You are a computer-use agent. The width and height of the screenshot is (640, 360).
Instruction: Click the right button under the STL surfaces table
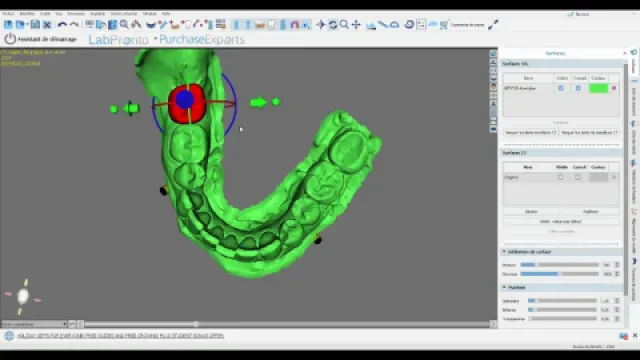coord(589,132)
